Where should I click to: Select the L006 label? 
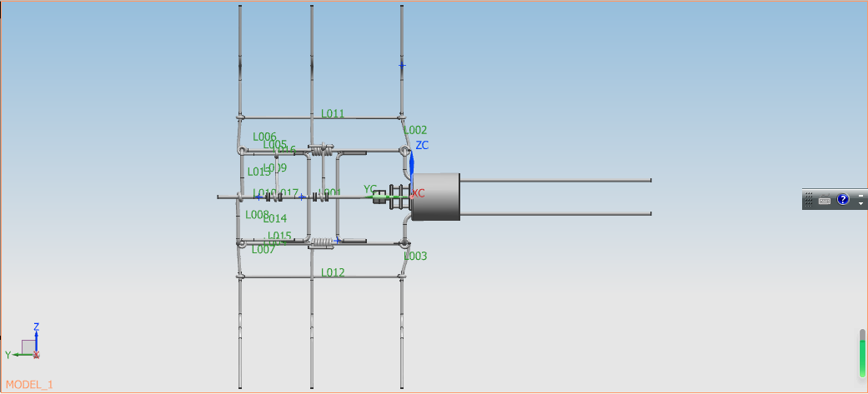(264, 136)
